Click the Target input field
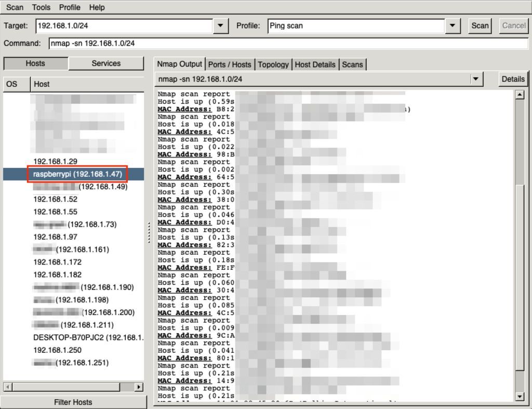 (x=124, y=26)
